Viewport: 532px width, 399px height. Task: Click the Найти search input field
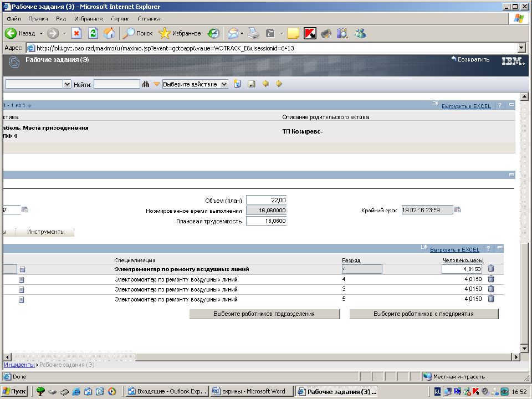(117, 84)
